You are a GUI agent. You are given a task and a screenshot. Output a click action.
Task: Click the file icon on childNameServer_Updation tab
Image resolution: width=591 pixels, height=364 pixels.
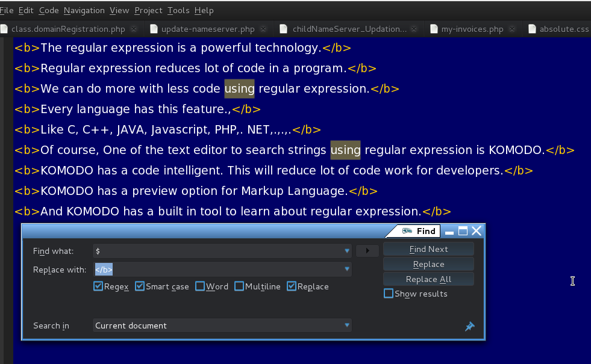coord(283,29)
